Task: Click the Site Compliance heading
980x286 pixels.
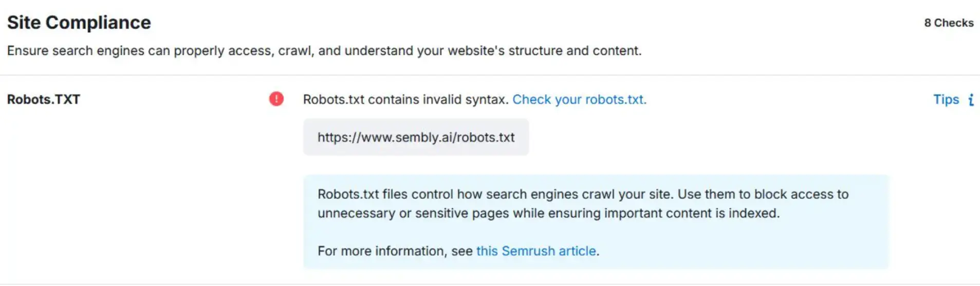Action: click(79, 23)
